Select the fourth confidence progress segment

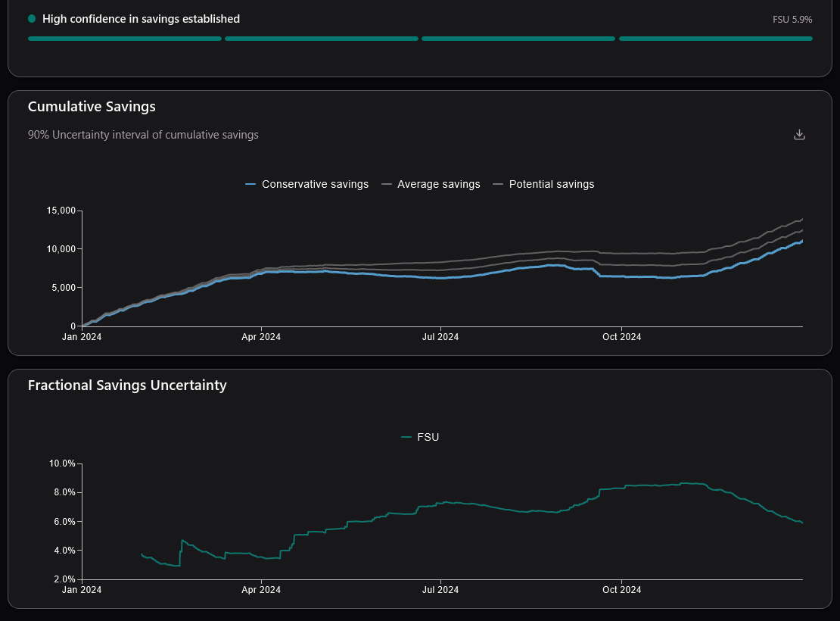[716, 39]
